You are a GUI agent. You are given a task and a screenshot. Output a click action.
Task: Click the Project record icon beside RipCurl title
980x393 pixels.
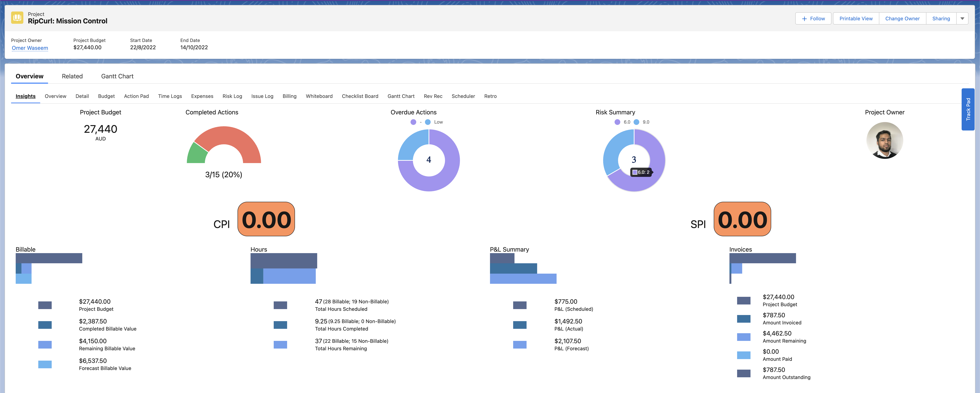[x=17, y=17]
